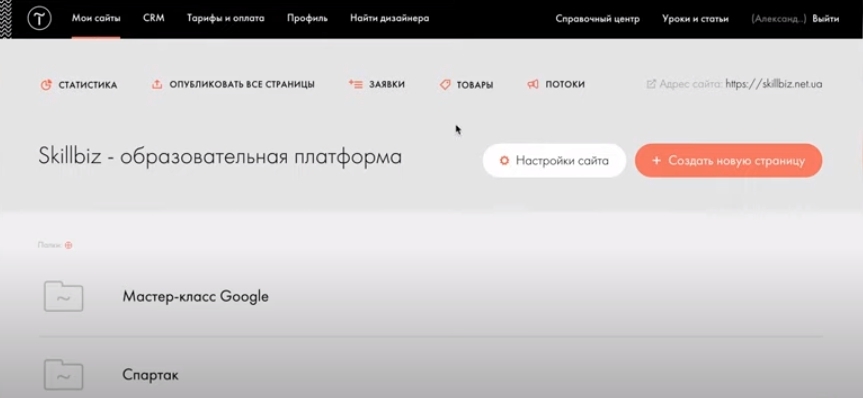This screenshot has width=863, height=398.
Task: Open the Статистика pie chart icon
Action: coord(46,85)
